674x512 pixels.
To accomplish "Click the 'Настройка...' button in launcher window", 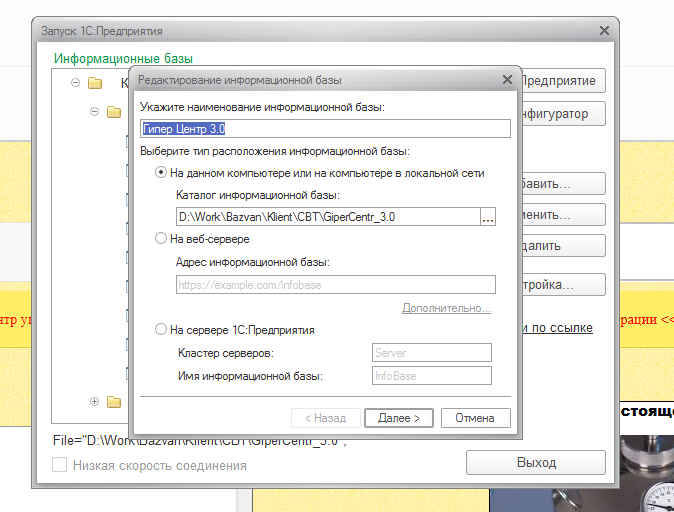I will tap(564, 285).
